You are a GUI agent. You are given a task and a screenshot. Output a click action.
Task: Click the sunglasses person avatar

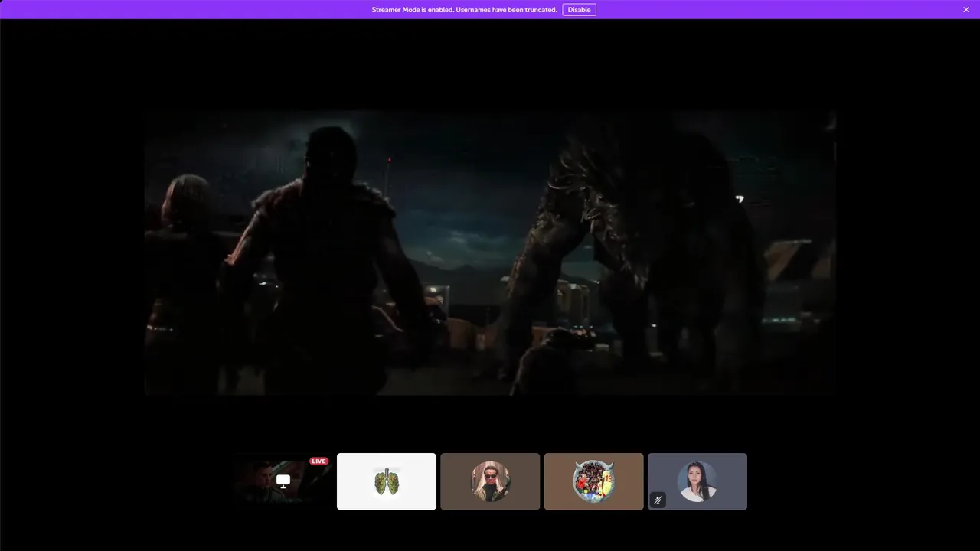click(490, 481)
